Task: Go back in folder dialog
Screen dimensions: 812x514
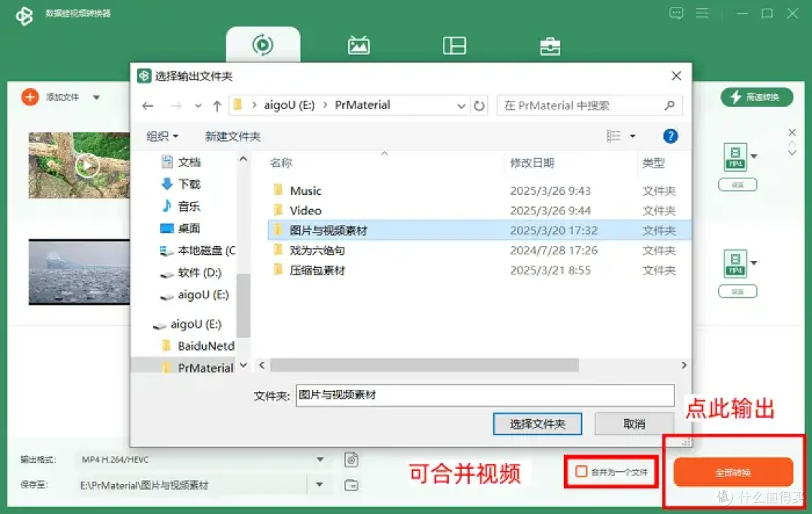Action: 147,105
